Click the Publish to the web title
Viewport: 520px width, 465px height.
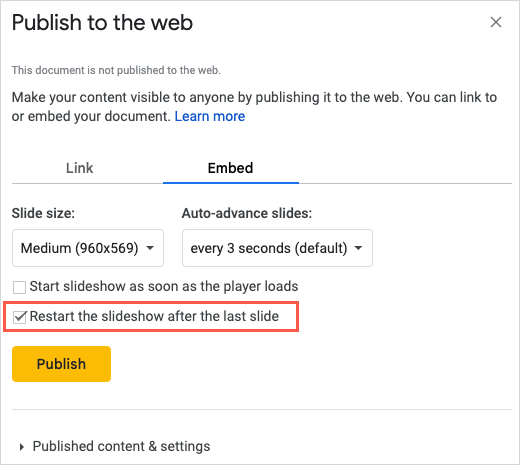coord(102,23)
